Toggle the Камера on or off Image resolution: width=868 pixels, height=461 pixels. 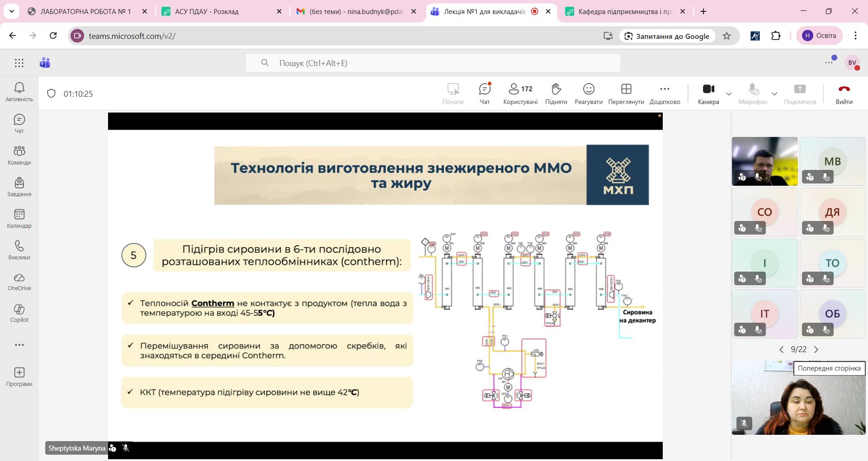point(708,94)
